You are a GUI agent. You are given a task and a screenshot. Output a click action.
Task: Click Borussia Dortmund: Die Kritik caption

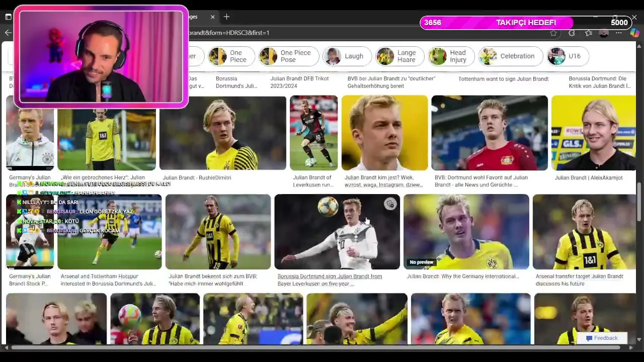pos(600,82)
